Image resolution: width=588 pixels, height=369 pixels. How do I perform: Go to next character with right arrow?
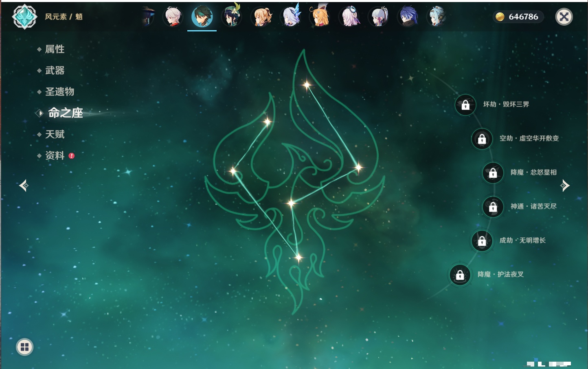coord(565,186)
